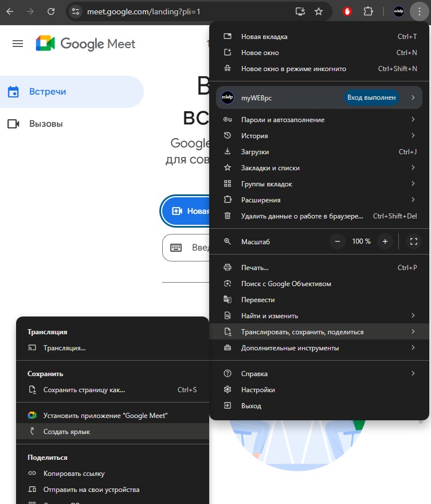Expand Транслировать, сохранить, поделиться submenu
This screenshot has height=504, width=431.
(320, 332)
